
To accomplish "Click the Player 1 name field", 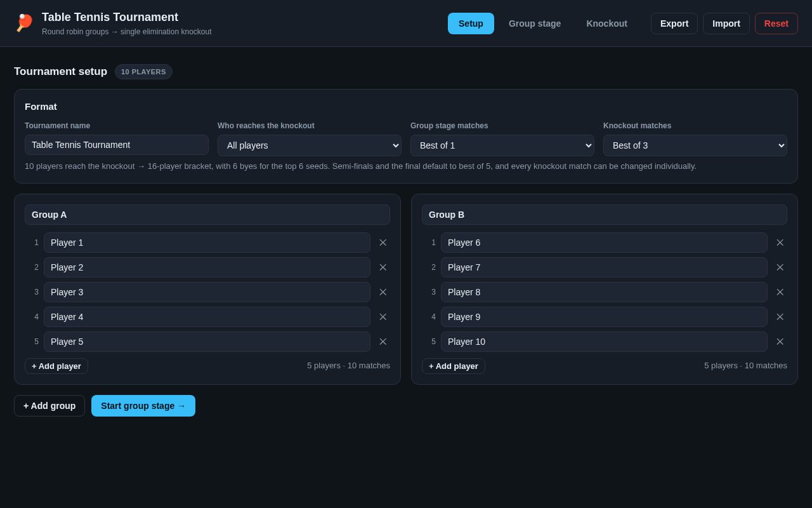I will pyautogui.click(x=207, y=243).
